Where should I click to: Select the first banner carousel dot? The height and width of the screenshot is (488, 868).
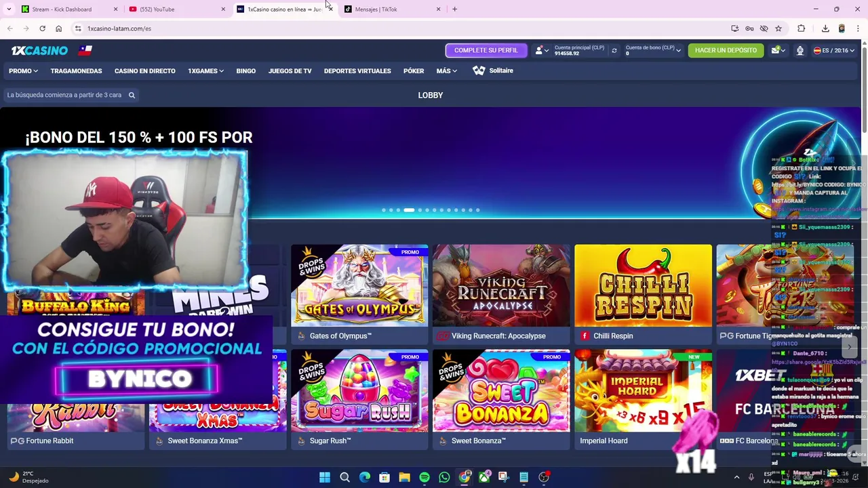383,210
